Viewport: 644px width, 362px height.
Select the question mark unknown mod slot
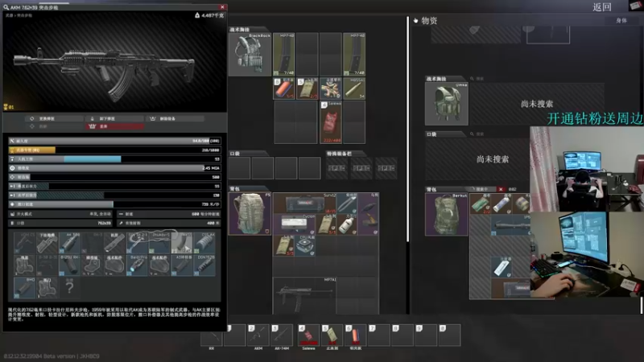pyautogui.click(x=69, y=287)
